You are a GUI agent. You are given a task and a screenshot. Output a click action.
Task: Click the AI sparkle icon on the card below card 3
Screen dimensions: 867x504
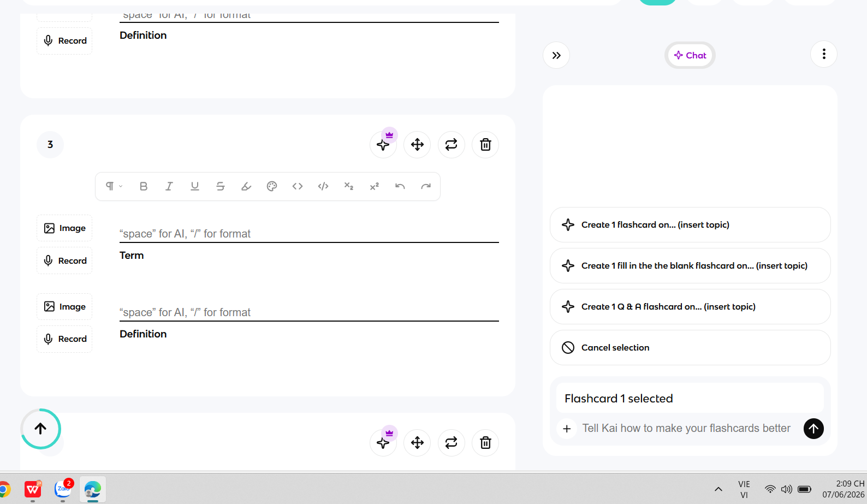tap(383, 443)
